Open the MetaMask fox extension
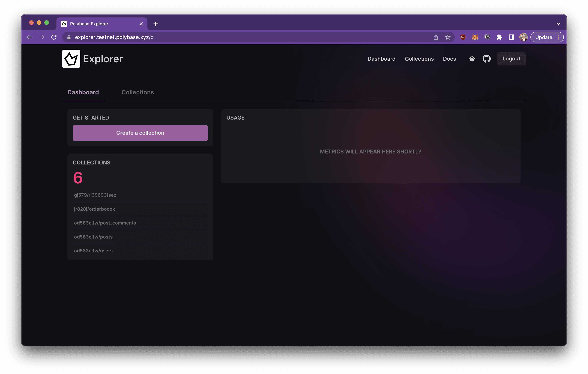Image resolution: width=588 pixels, height=374 pixels. pyautogui.click(x=475, y=37)
